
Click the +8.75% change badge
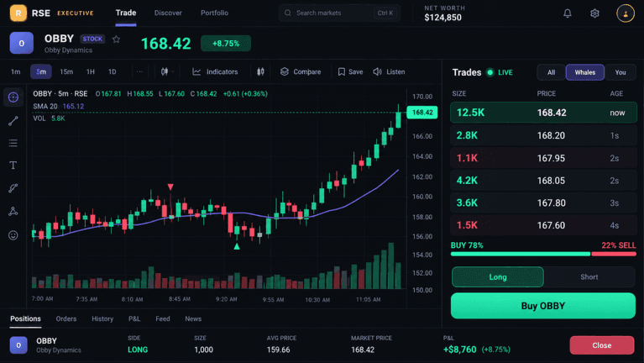[x=226, y=43]
